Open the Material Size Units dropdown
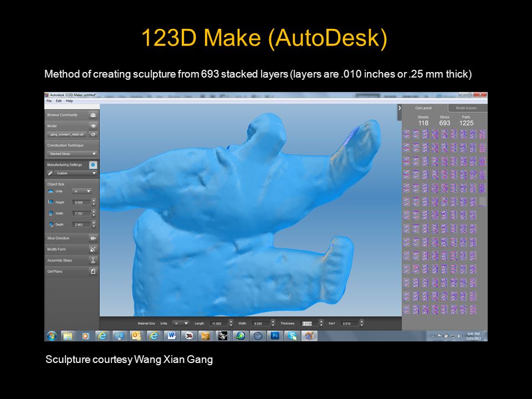 pyautogui.click(x=180, y=323)
